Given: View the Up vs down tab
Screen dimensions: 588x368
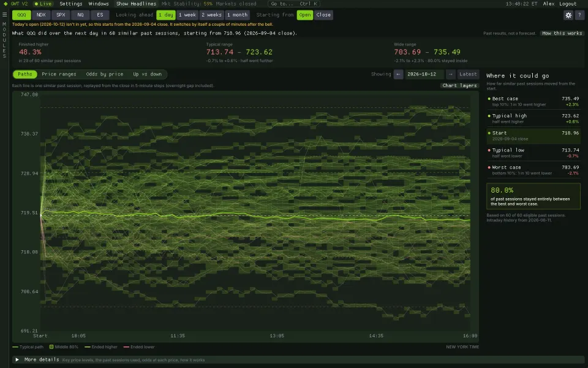Looking at the screenshot, I should [148, 74].
